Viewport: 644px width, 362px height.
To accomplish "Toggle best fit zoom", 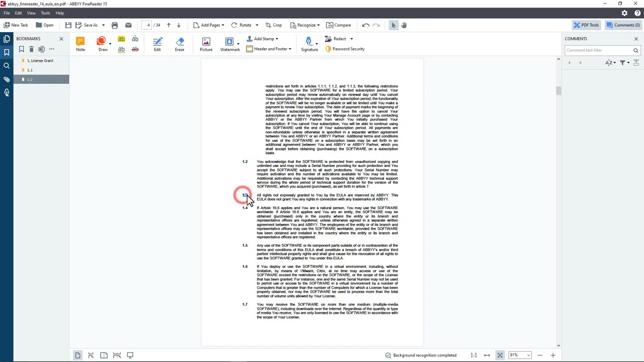I will (500, 355).
